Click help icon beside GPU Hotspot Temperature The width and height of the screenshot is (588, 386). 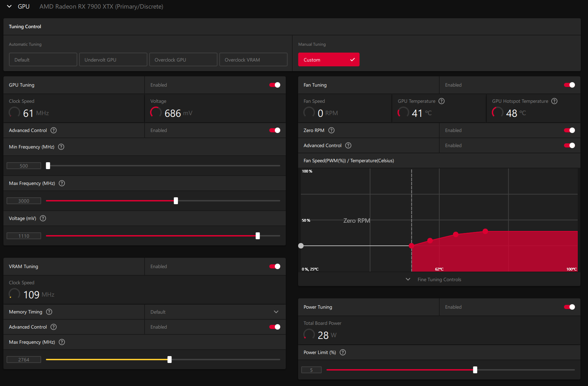[x=554, y=101]
